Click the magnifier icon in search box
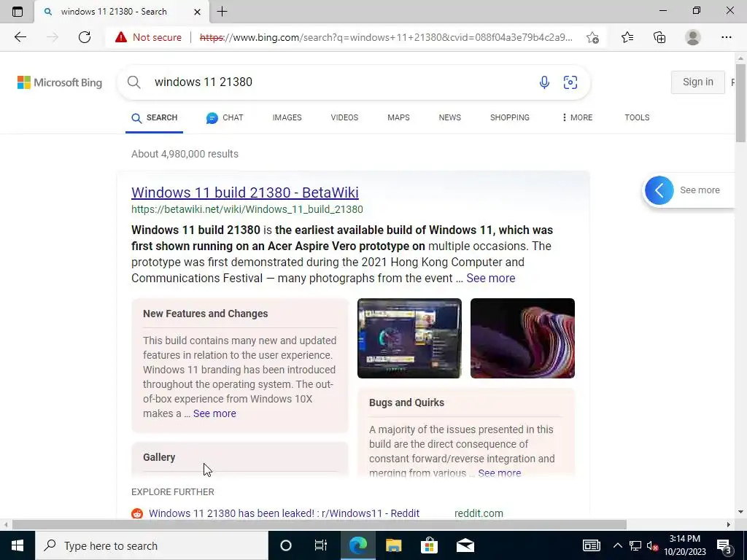747x560 pixels. coord(134,82)
